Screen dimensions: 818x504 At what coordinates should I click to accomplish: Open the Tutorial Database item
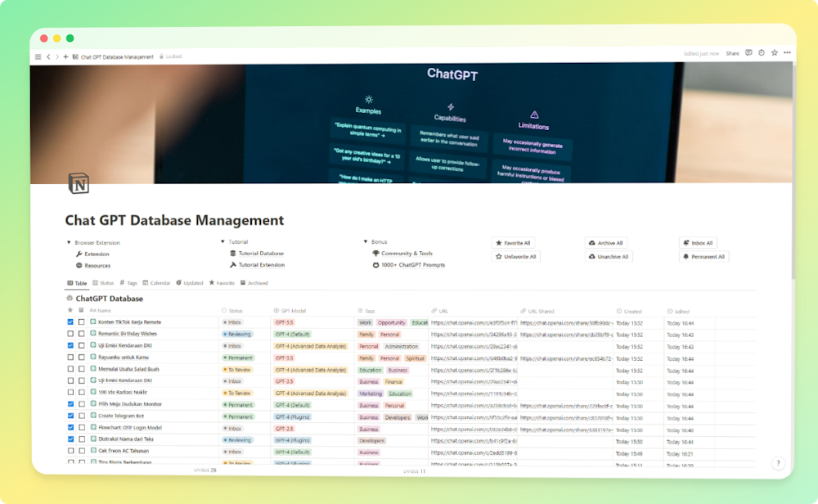click(262, 253)
